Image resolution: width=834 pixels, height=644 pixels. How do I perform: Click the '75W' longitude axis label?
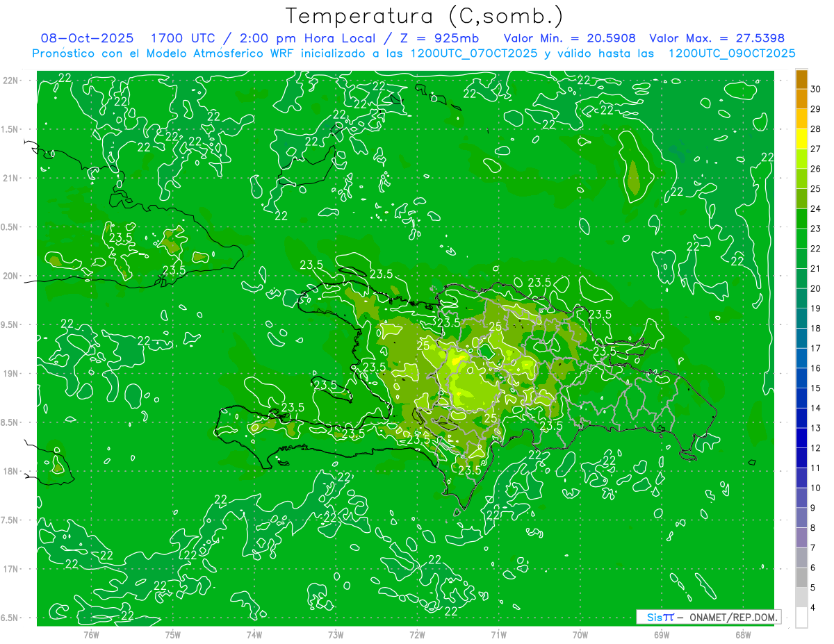[x=172, y=635]
